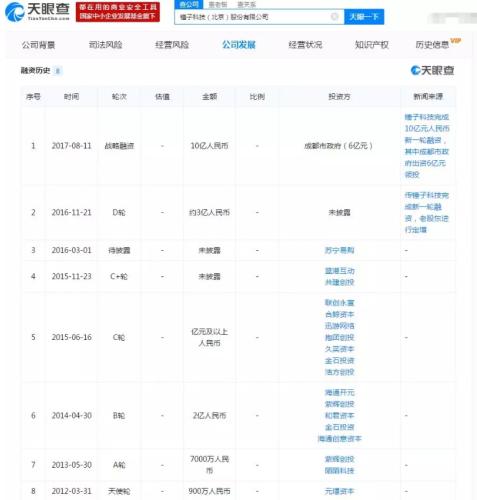Select the 查关系 search tab
This screenshot has width=477, height=500.
[x=247, y=4]
